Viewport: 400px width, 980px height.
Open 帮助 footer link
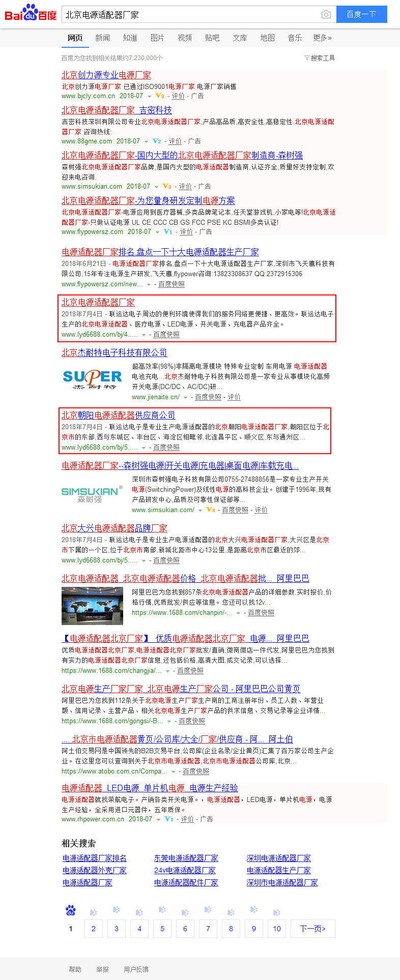pos(75,969)
